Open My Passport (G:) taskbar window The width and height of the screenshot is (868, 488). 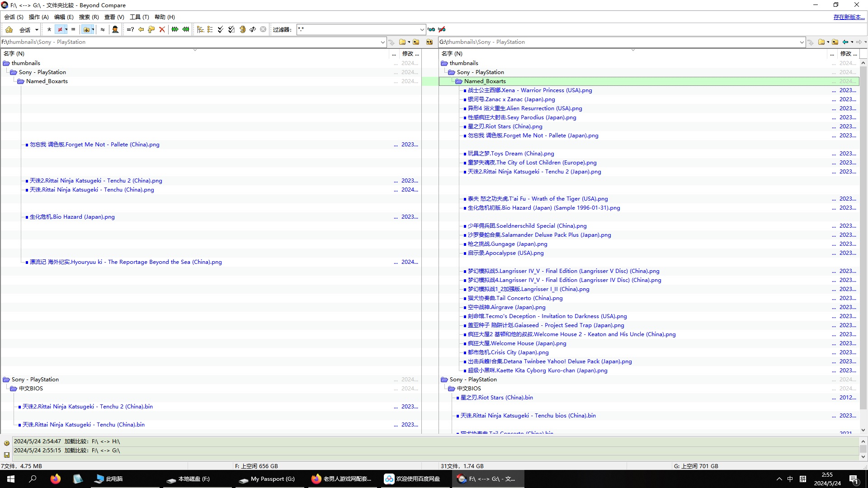point(269,479)
